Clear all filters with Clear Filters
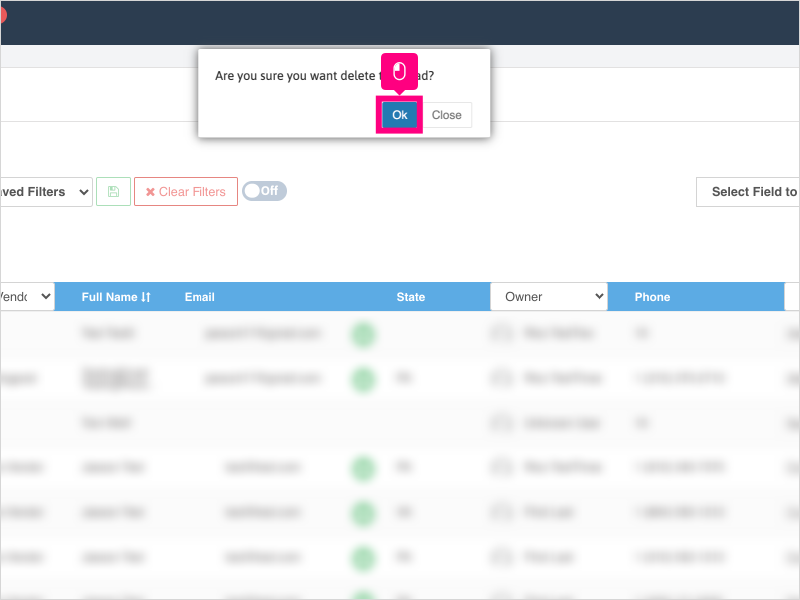Image resolution: width=800 pixels, height=600 pixels. click(186, 192)
